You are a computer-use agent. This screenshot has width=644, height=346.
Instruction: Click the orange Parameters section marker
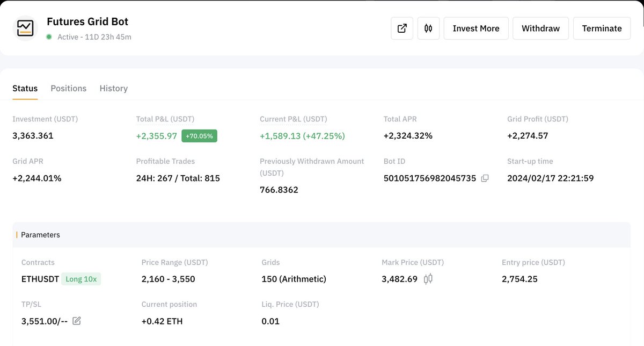click(x=16, y=235)
